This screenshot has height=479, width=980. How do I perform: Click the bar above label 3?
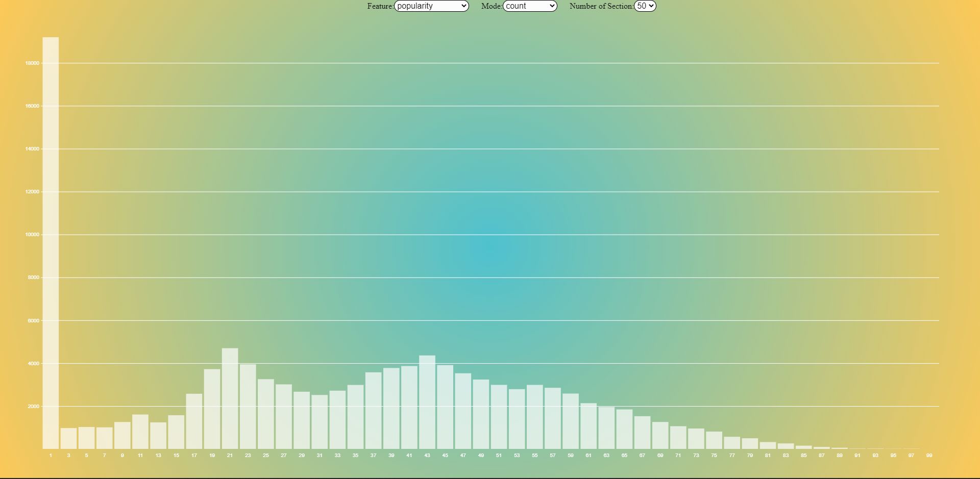68,439
